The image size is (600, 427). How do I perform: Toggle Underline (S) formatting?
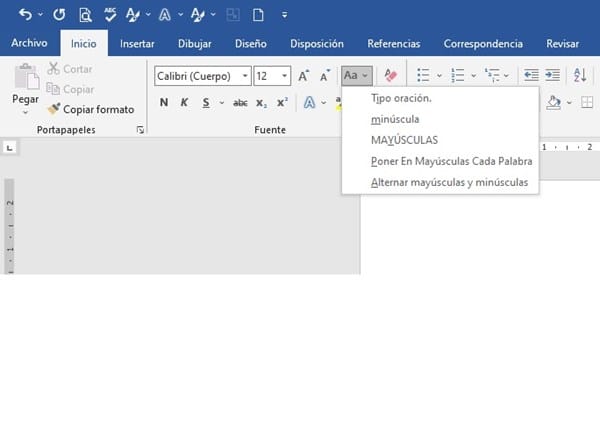[206, 103]
